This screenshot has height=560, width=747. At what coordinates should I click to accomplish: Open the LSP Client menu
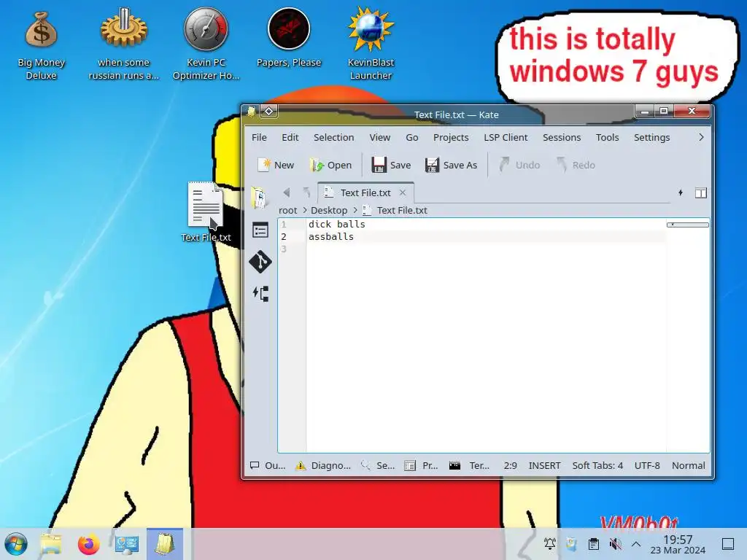point(506,138)
